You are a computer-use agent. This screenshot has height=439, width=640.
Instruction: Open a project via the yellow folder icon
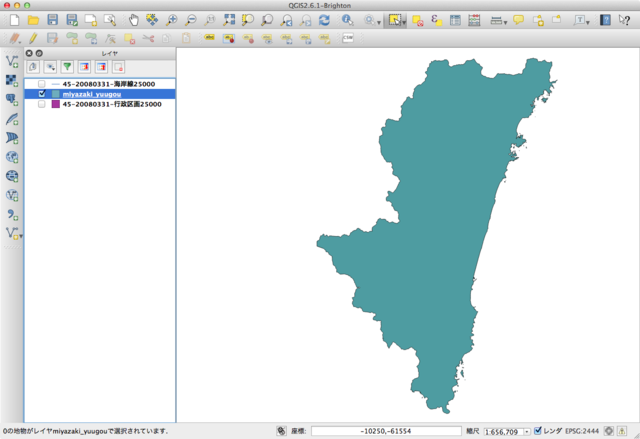coord(33,20)
